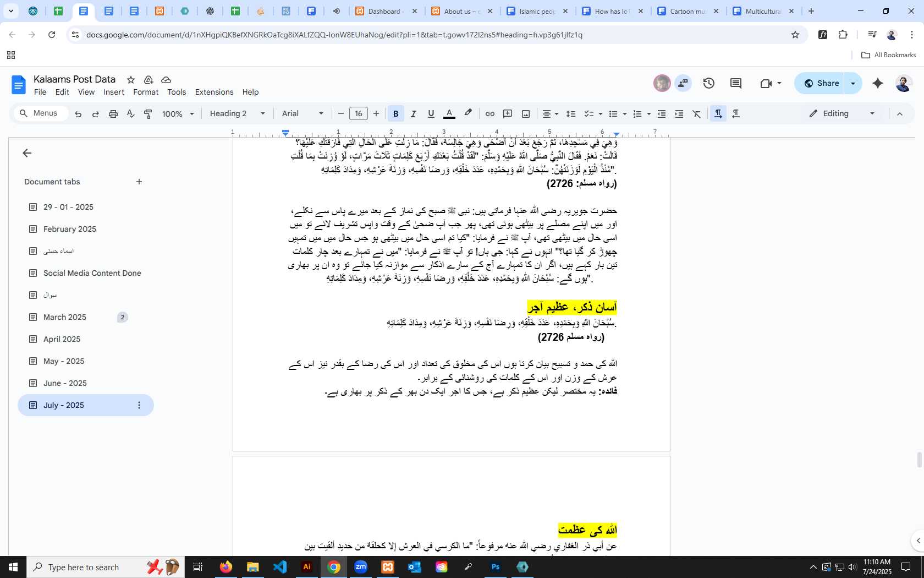924x578 pixels.
Task: Star the Kalaams Post Data document
Action: pos(131,80)
